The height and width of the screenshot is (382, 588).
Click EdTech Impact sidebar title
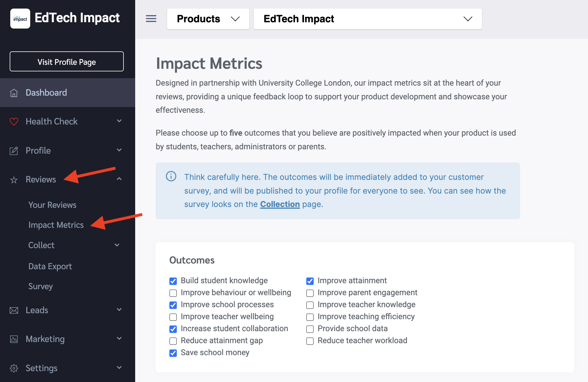pyautogui.click(x=77, y=18)
